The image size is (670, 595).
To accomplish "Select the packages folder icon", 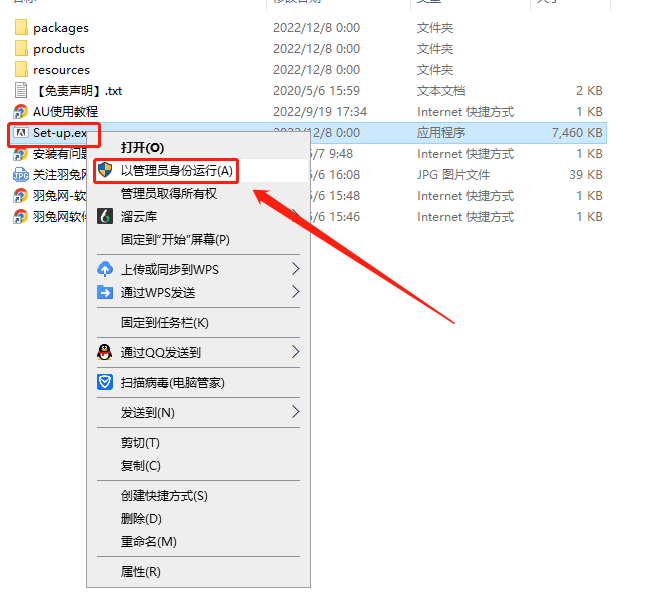I will [x=21, y=27].
